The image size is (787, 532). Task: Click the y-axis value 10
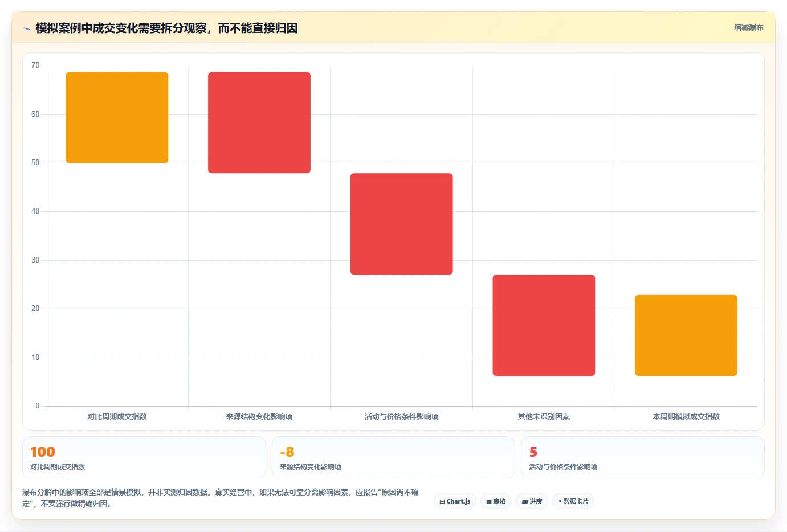[35, 358]
